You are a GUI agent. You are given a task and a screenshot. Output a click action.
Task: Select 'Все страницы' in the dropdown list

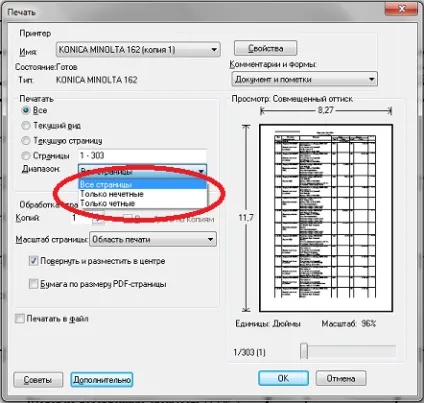[x=143, y=184]
